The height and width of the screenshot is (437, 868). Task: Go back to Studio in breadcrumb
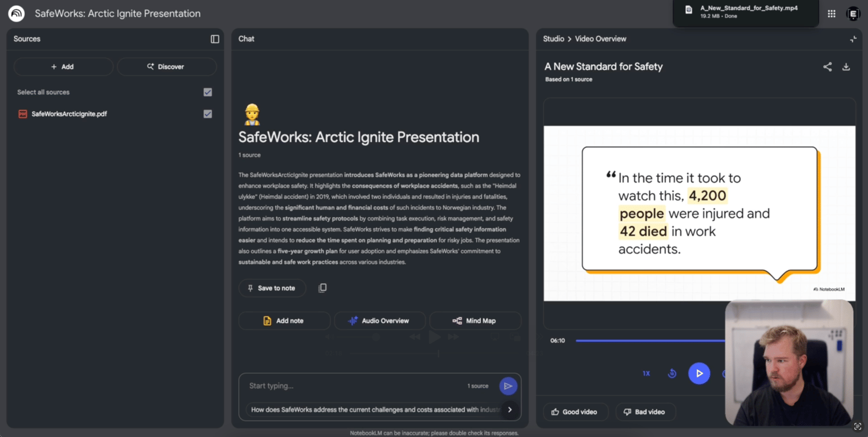pyautogui.click(x=553, y=39)
